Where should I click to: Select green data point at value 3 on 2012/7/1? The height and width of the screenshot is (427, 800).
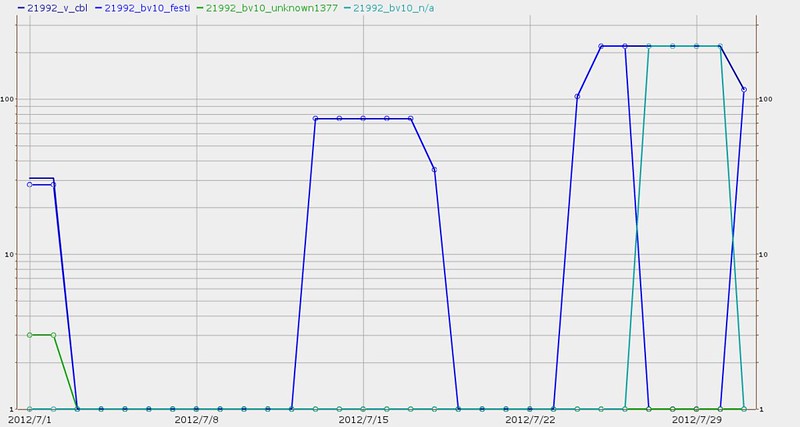coord(30,335)
